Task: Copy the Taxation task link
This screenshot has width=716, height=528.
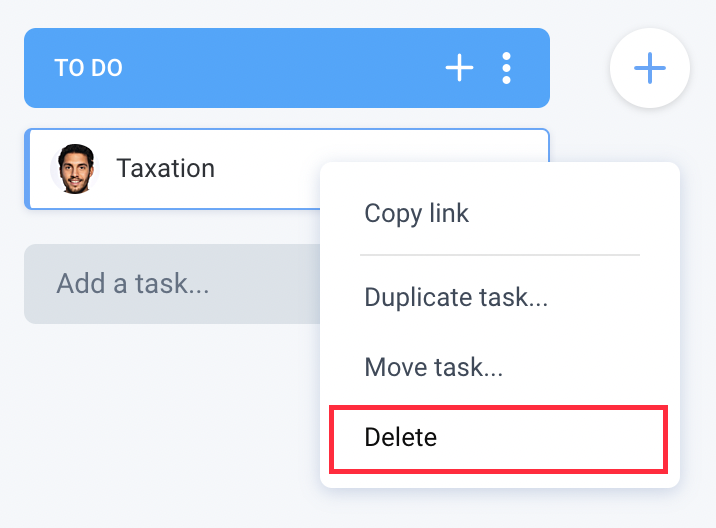Action: [x=500, y=213]
